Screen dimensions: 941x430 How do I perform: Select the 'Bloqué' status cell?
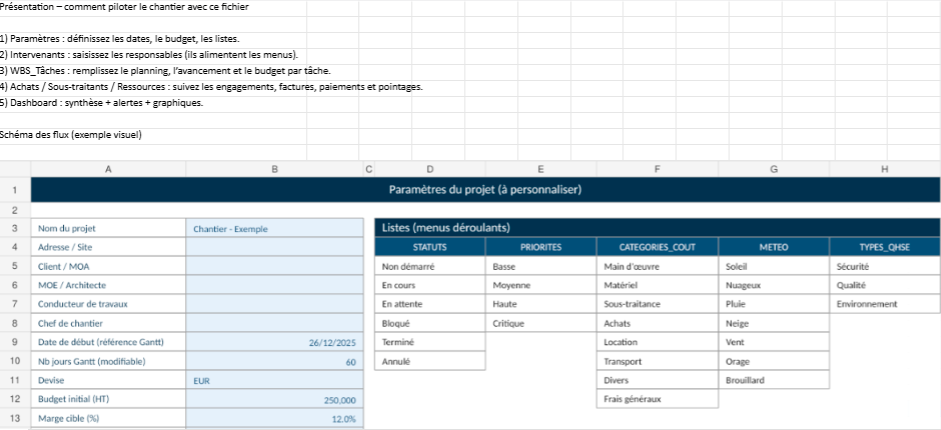429,323
